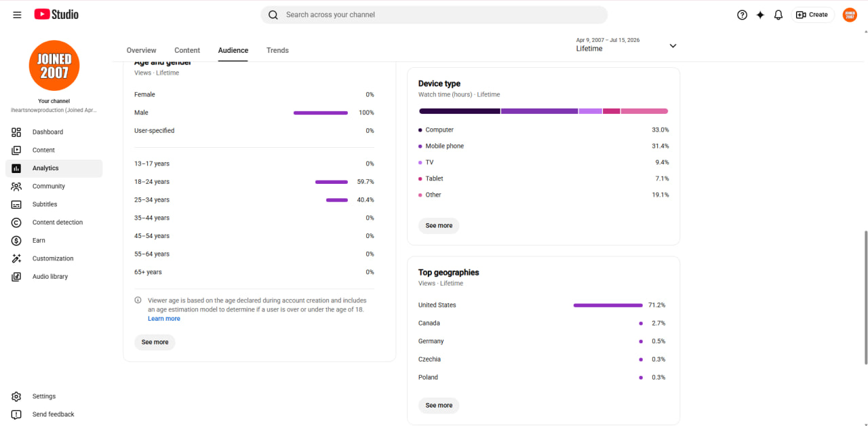Screen dimensions: 868x426
Task: Open account avatar menu top right
Action: point(850,15)
